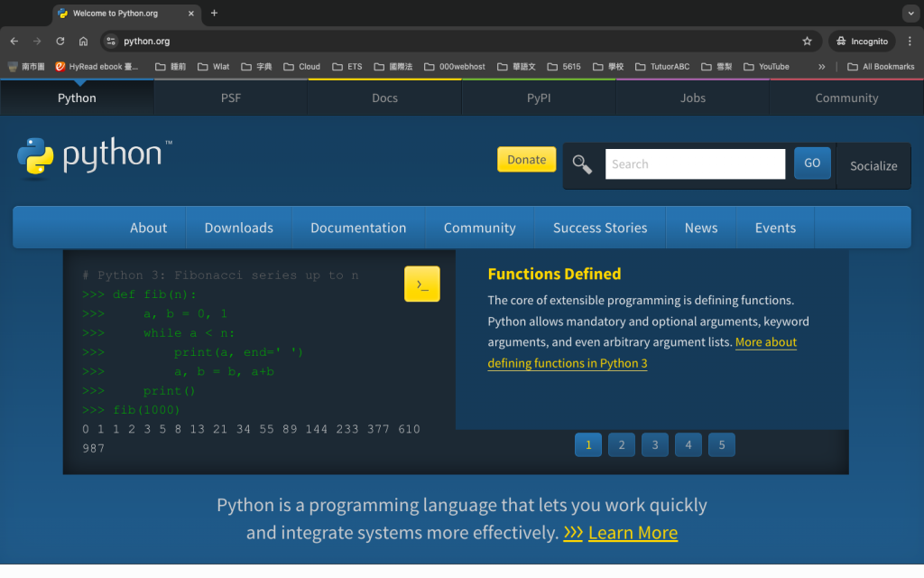This screenshot has width=924, height=578.
Task: Select slide 3 of the code carousel
Action: (655, 444)
